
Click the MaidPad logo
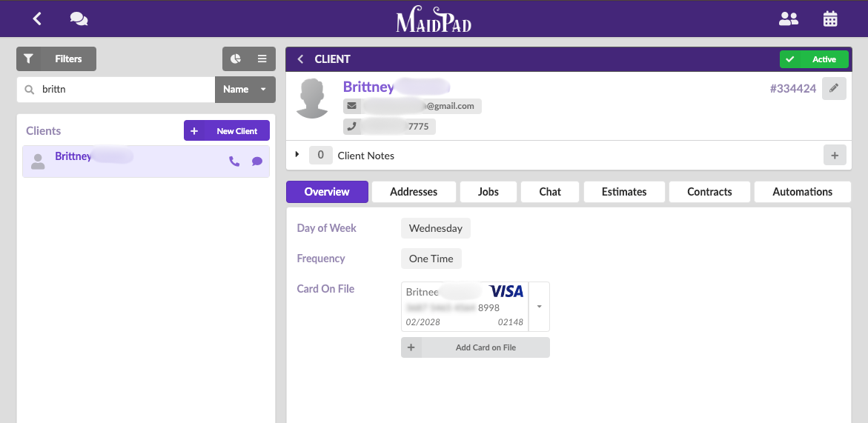[434, 19]
